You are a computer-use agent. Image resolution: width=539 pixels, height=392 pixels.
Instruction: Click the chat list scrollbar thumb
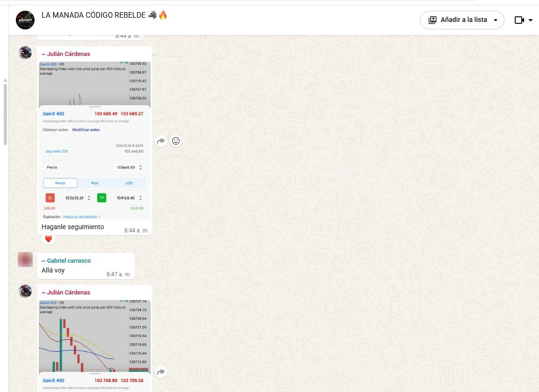point(5,113)
